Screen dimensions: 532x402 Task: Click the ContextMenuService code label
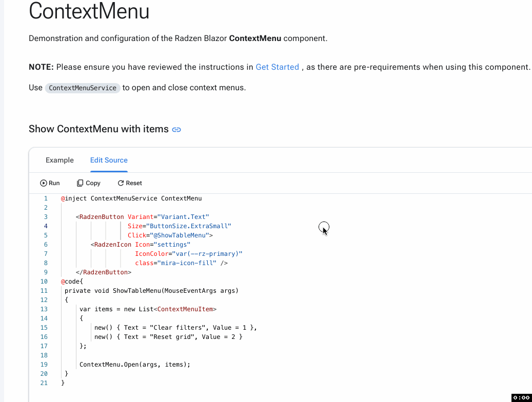(x=83, y=88)
